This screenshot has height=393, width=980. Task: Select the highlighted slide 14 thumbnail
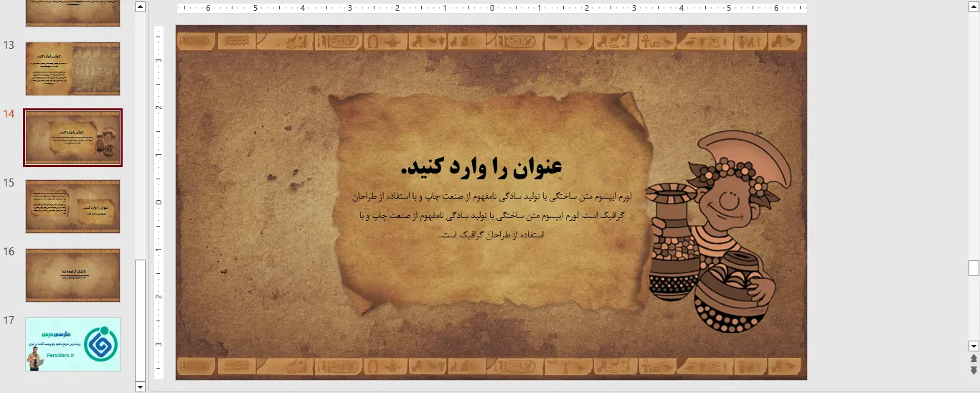[72, 138]
